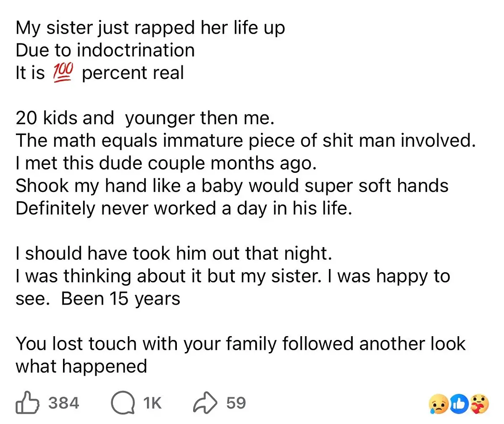This screenshot has height=424, width=504.
Task: Open the 1K comments count
Action: point(152,403)
